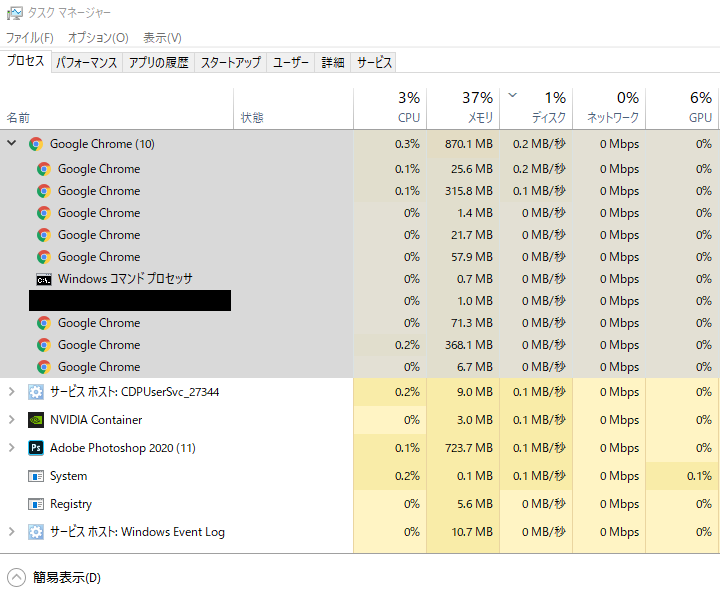720x599 pixels.
Task: Click the System process icon
Action: tap(36, 476)
